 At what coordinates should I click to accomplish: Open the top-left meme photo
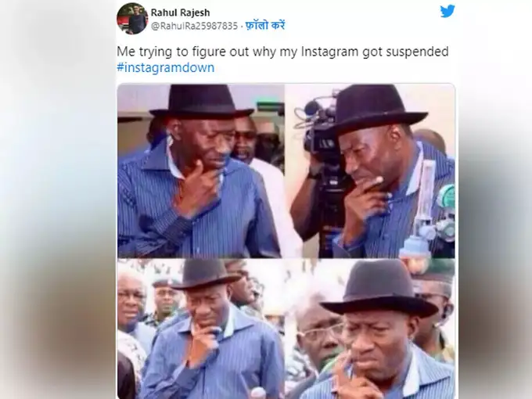coord(200,171)
